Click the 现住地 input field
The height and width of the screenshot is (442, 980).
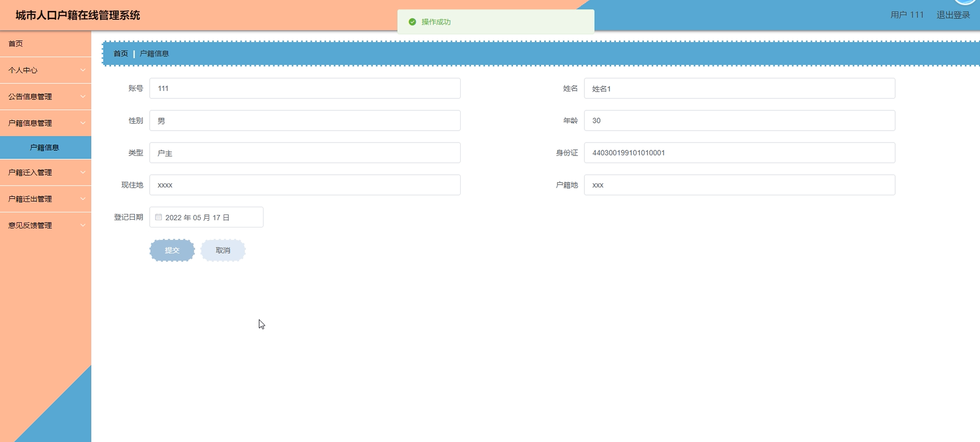tap(305, 184)
